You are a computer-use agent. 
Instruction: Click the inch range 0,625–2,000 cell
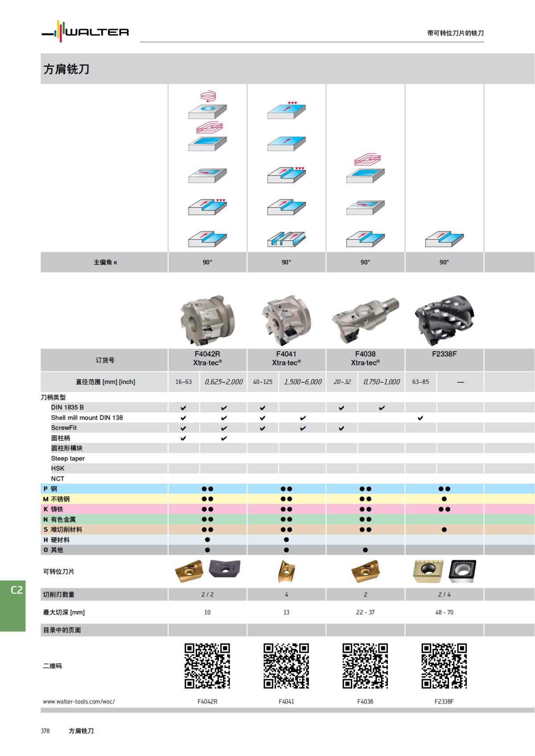[223, 382]
